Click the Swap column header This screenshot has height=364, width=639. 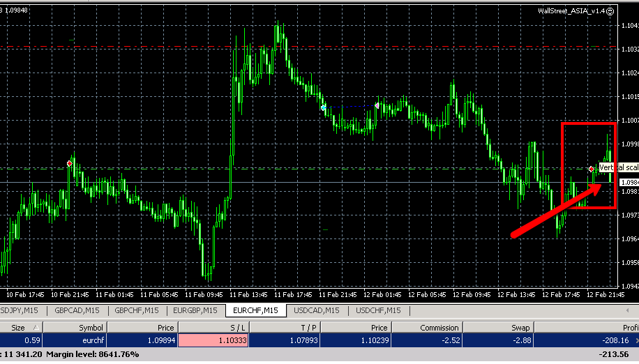(x=498, y=327)
